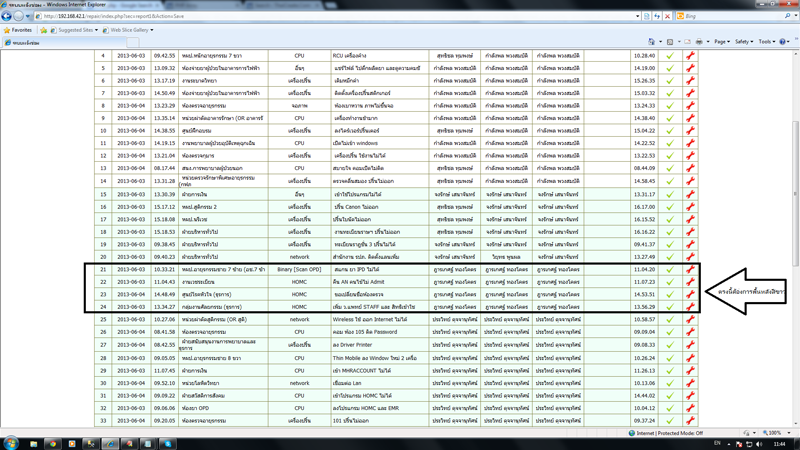Open the Safety menu
The width and height of the screenshot is (800, 450).
tap(743, 42)
